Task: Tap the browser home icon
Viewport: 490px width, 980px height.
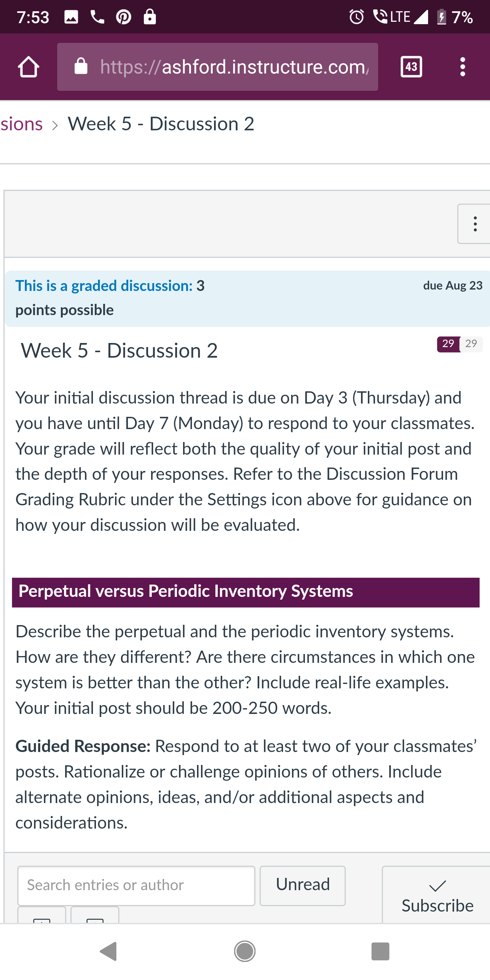Action: [x=29, y=67]
